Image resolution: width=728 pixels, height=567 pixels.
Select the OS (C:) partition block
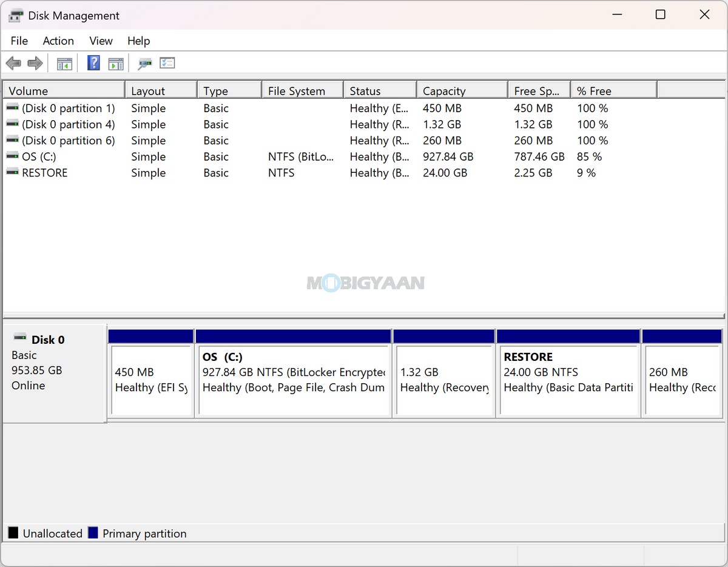point(294,374)
